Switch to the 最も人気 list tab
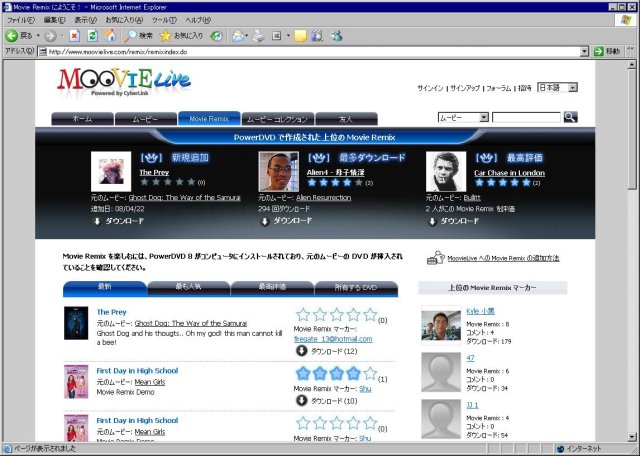Viewport: 640px width, 456px height. coord(188,287)
